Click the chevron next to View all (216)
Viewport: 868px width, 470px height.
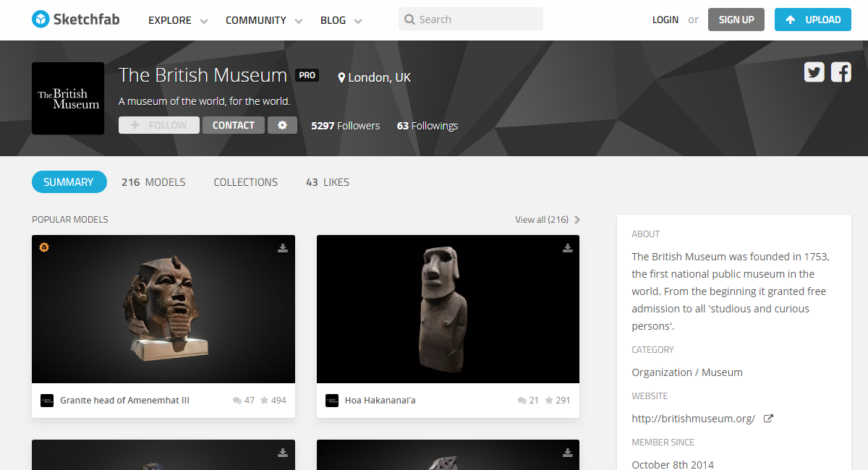577,220
